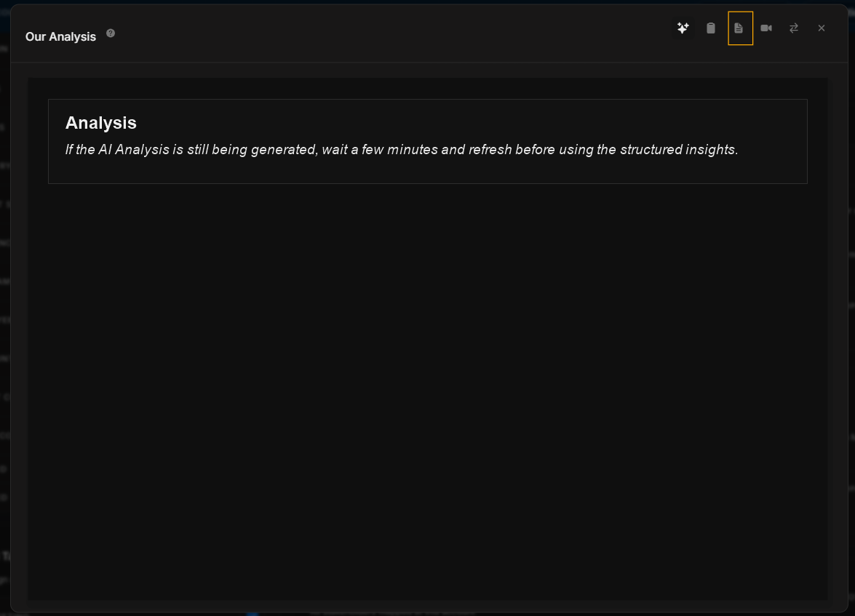Viewport: 855px width, 616px height.
Task: Select the document view icon
Action: pos(740,28)
